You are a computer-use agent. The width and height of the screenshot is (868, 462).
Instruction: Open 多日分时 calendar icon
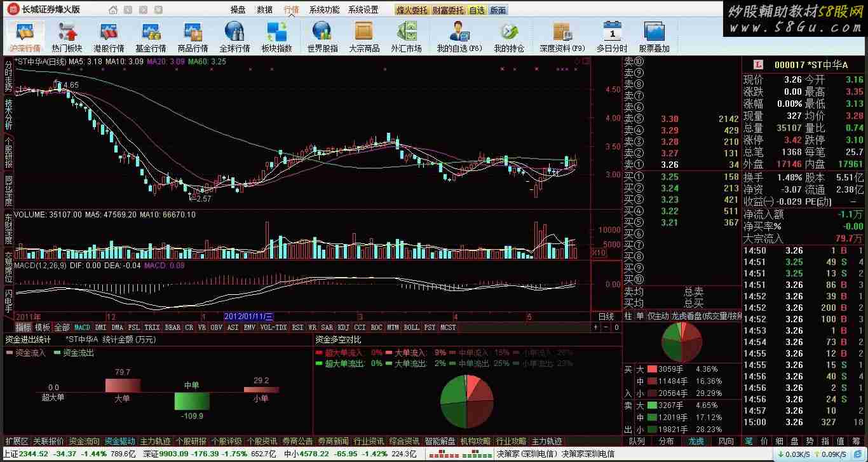(611, 37)
